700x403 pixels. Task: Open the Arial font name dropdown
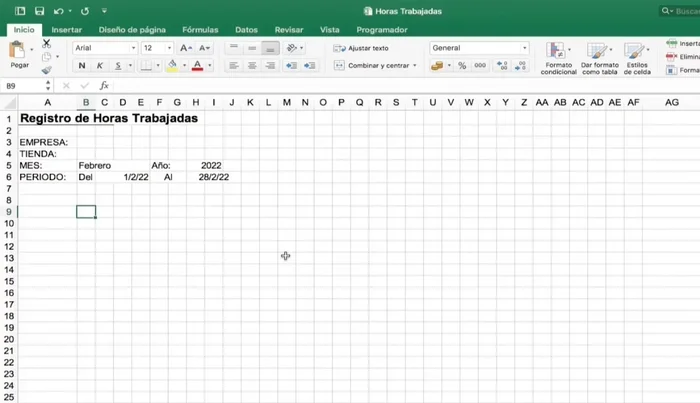[x=105, y=48]
